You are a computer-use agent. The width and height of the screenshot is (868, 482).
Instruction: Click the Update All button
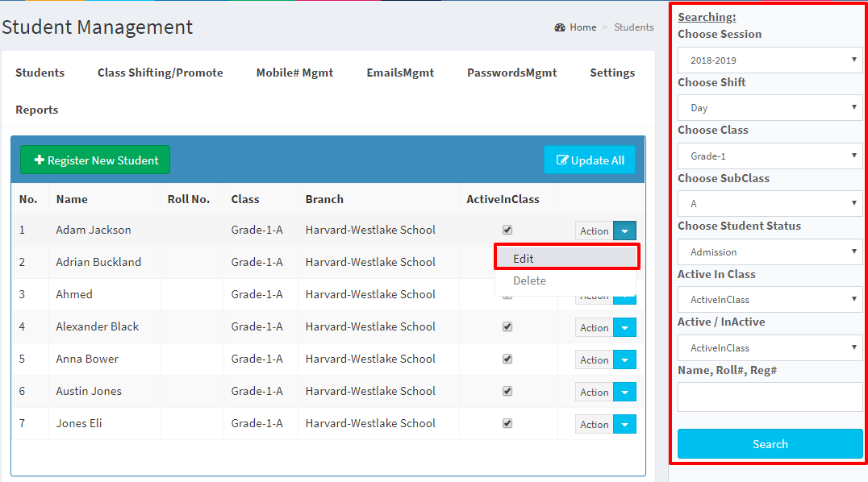click(x=590, y=160)
